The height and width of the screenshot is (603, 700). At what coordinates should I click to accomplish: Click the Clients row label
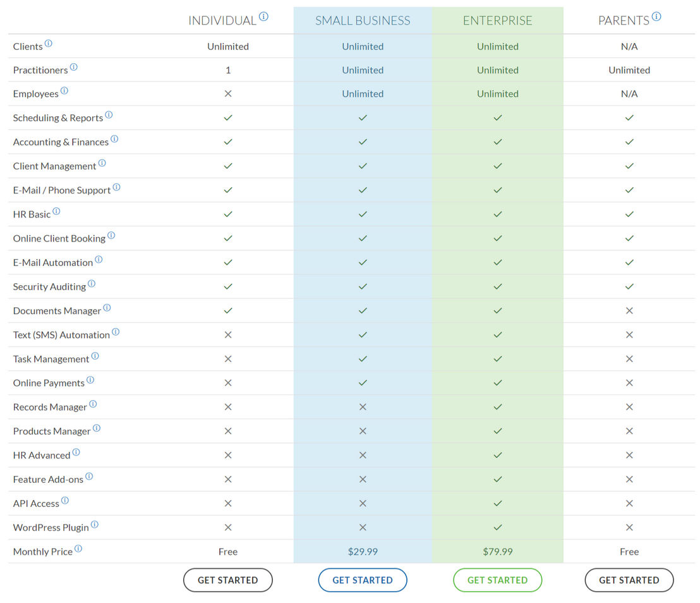[28, 46]
